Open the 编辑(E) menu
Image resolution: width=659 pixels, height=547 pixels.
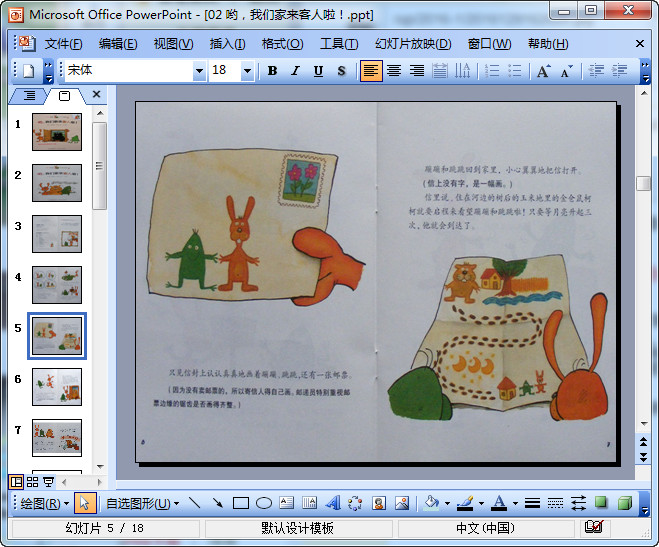[x=118, y=44]
